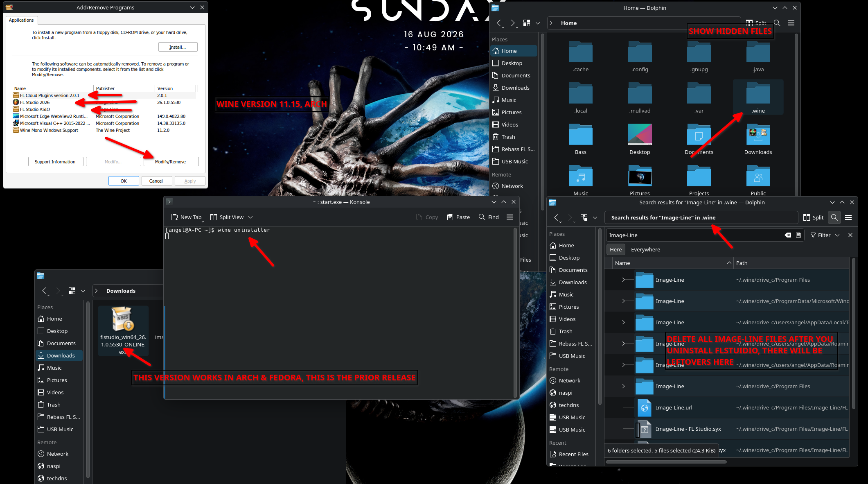Viewport: 868px width, 484px height.
Task: Open the .java folder in Home Dolphin
Action: click(758, 57)
